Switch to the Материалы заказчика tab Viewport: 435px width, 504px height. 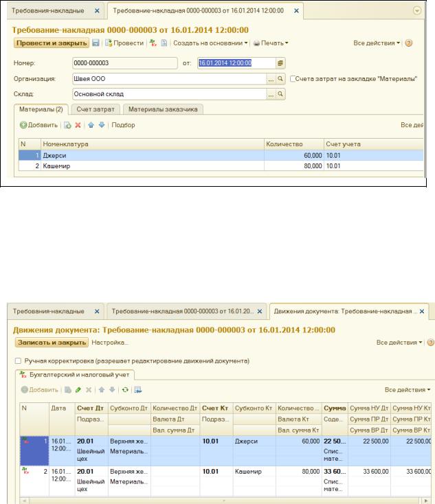[x=163, y=109]
